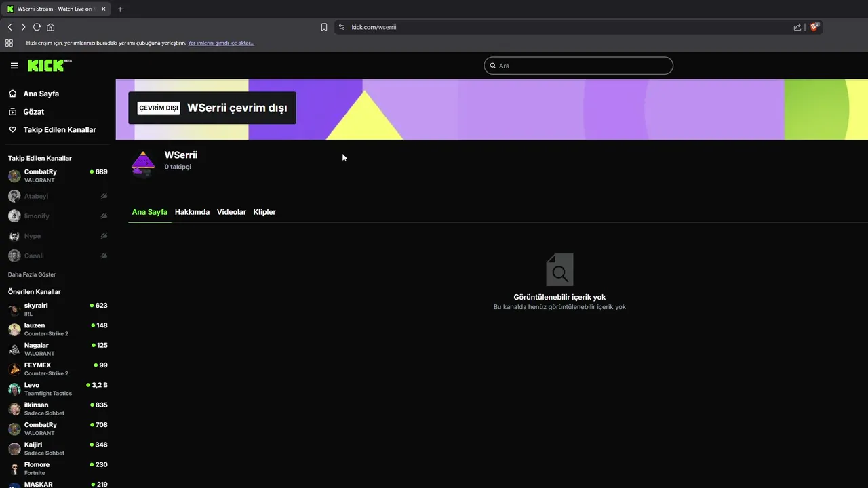Open ilkinsan Sadece Sohbet channel
The image size is (868, 488).
(58, 409)
